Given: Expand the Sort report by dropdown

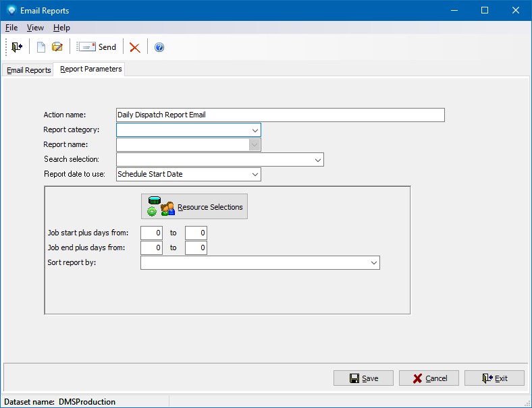Looking at the screenshot, I should (373, 262).
